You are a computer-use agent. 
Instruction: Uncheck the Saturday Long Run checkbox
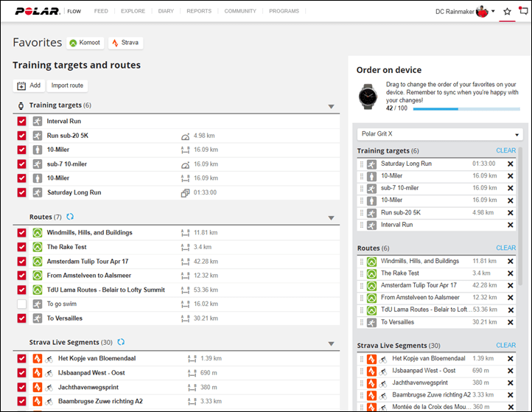point(21,192)
